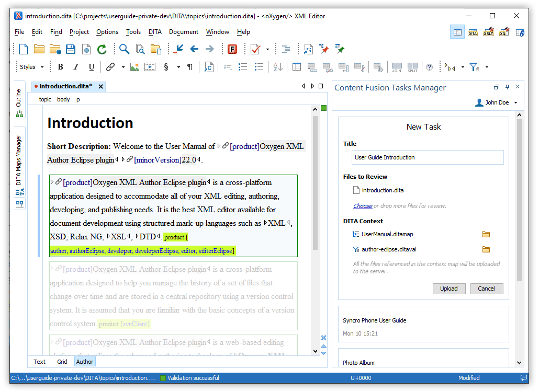
Task: Click the SPLIT cell icon
Action: point(412,67)
